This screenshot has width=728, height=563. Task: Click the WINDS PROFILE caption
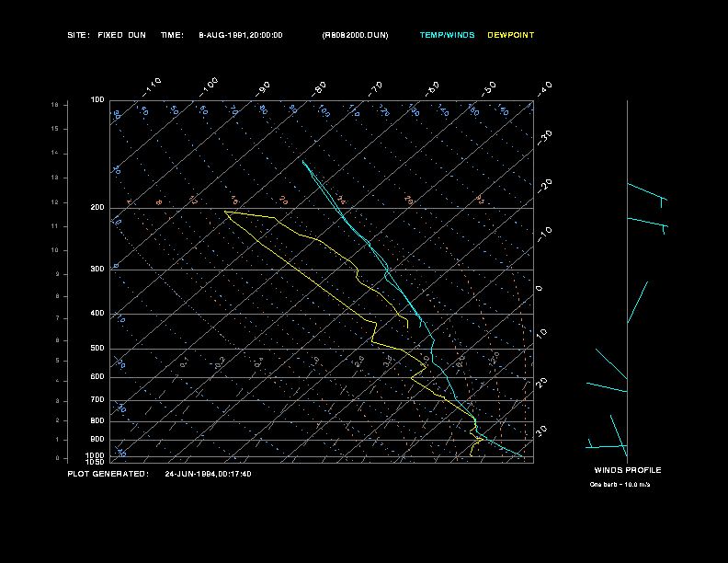pyautogui.click(x=628, y=470)
